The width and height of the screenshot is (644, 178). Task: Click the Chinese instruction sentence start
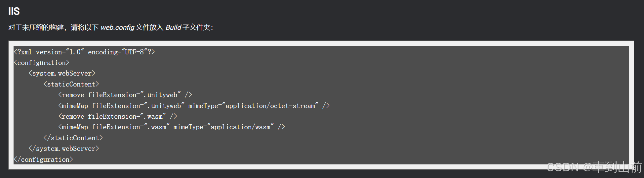(36, 28)
